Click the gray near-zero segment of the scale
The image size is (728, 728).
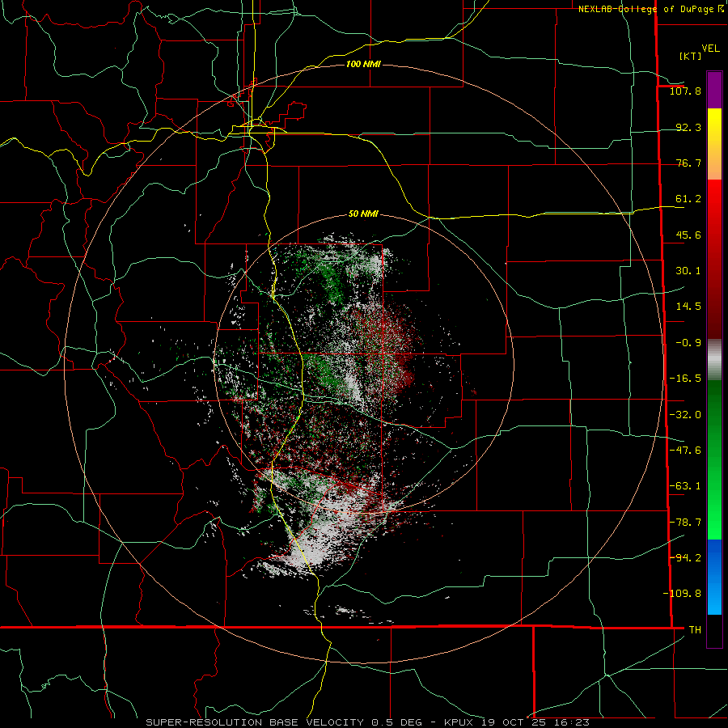714,360
